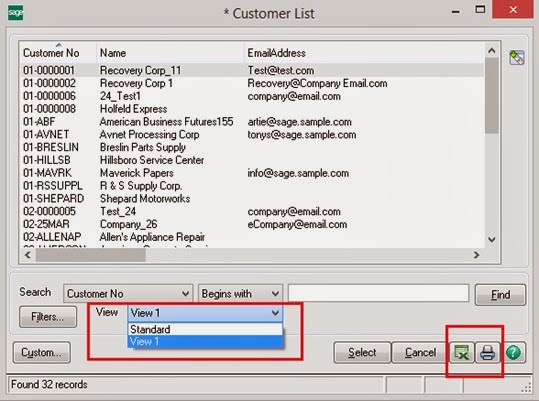539x401 pixels.
Task: Select the Company_26 row
Action: [x=252, y=224]
